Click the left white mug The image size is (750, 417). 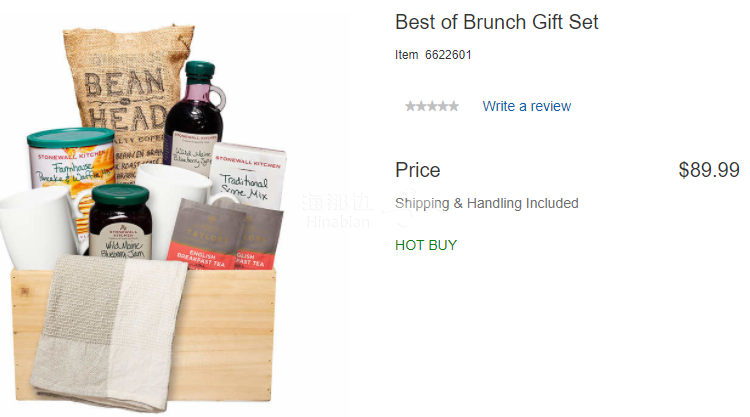click(x=36, y=227)
